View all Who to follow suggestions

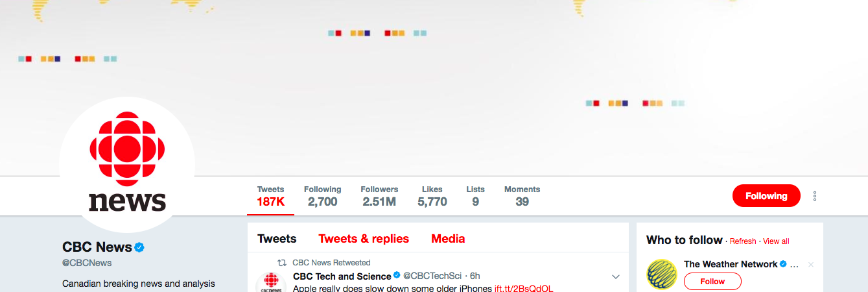click(x=776, y=241)
